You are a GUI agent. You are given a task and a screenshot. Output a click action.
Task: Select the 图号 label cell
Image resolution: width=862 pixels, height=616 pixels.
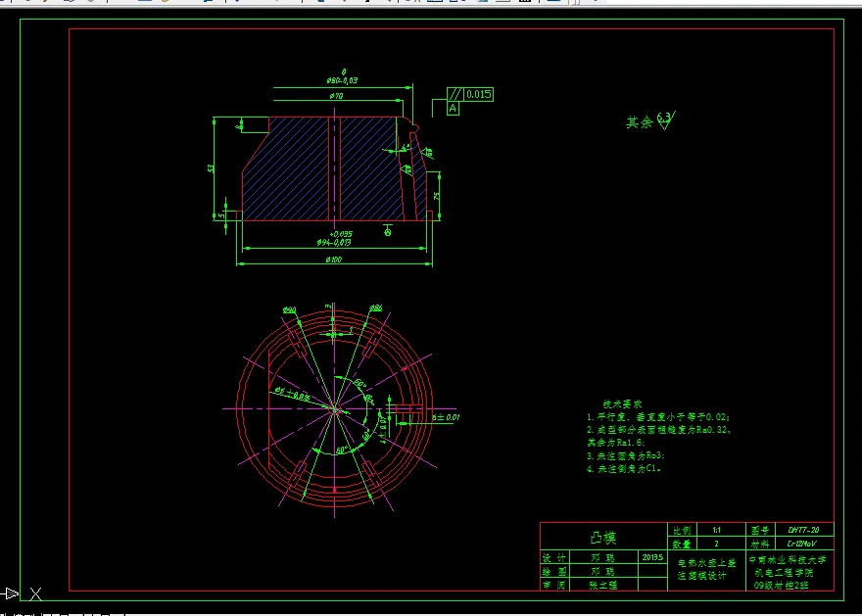click(x=760, y=530)
